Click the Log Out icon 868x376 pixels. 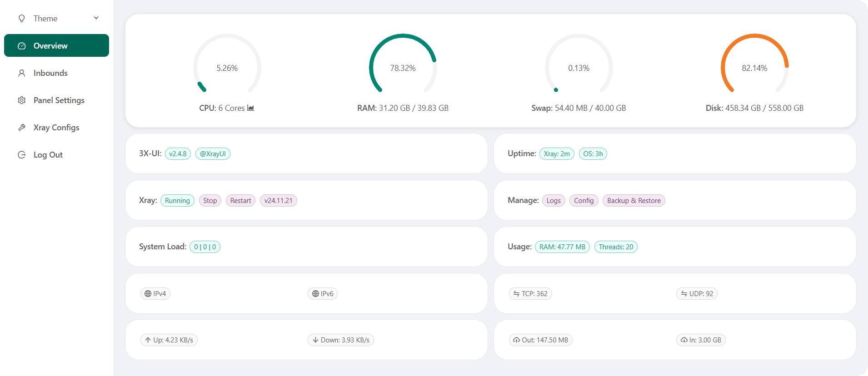tap(22, 155)
